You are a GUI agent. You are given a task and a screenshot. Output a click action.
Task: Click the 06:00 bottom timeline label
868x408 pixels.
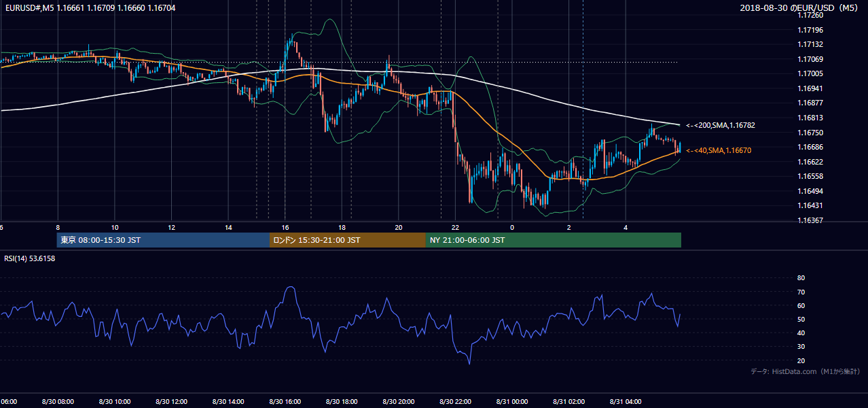(9, 401)
